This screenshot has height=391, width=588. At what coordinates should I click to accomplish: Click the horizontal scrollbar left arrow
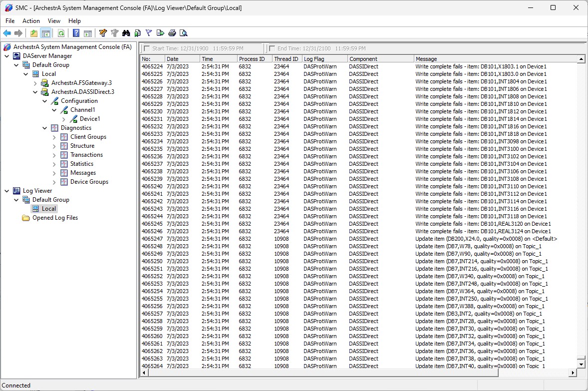(x=144, y=373)
